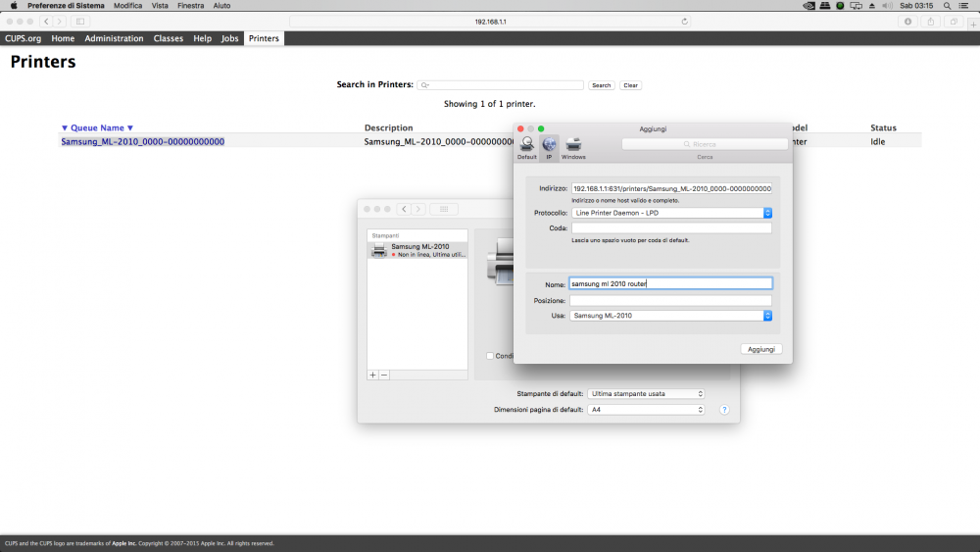This screenshot has width=980, height=552.
Task: Open the Modifica menu
Action: click(127, 6)
